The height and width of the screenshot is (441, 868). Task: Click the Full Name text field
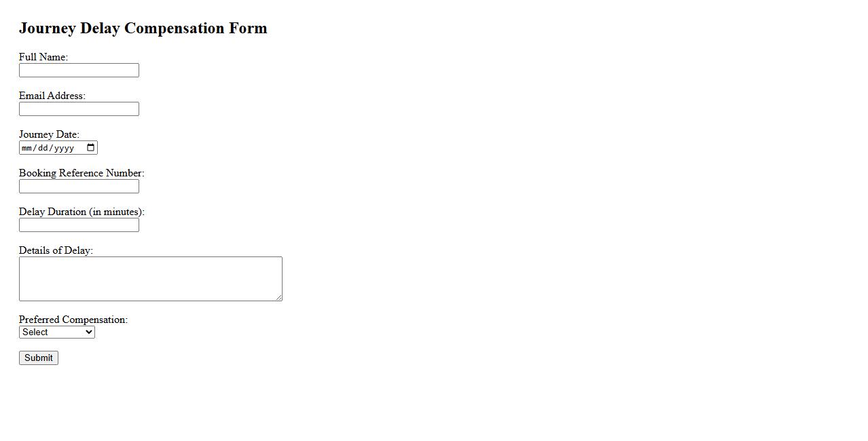(x=79, y=71)
